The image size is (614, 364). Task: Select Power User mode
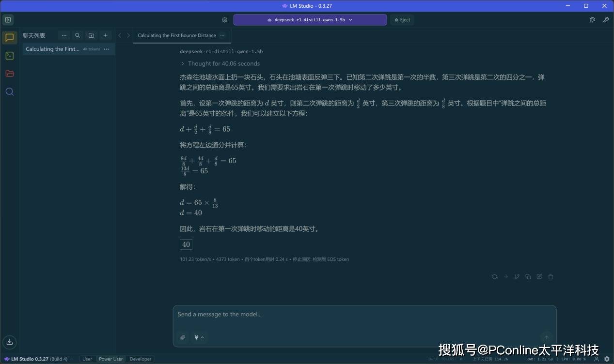(x=111, y=359)
